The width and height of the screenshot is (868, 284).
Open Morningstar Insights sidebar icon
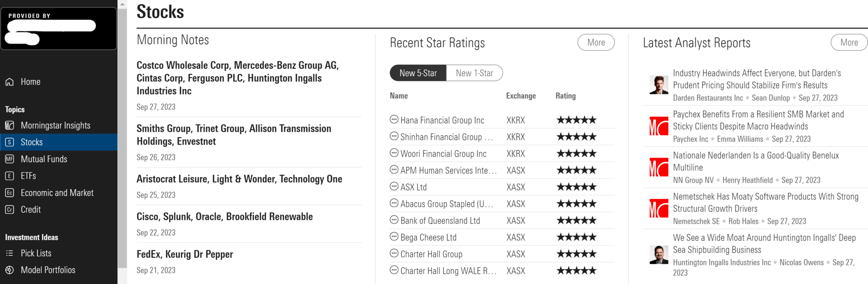[x=9, y=125]
